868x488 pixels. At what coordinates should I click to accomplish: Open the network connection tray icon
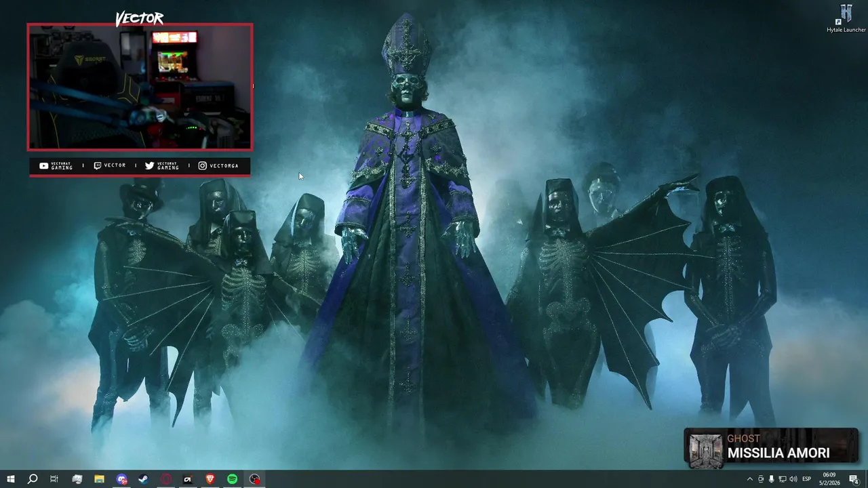coord(782,479)
